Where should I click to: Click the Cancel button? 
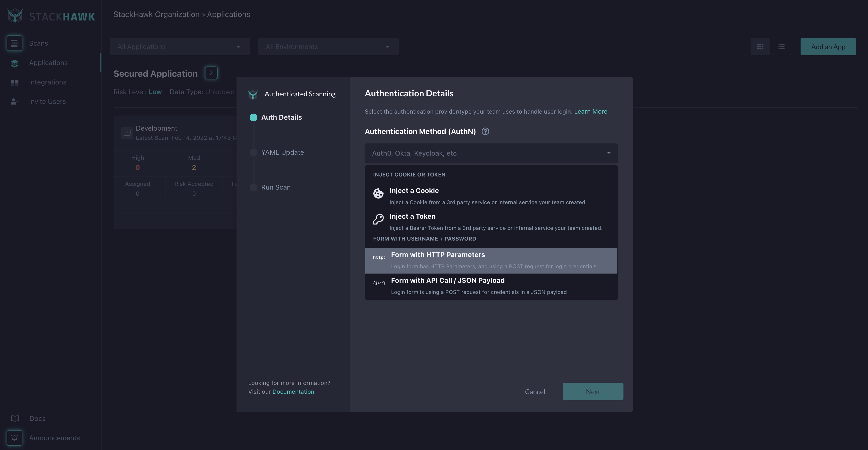pyautogui.click(x=535, y=392)
